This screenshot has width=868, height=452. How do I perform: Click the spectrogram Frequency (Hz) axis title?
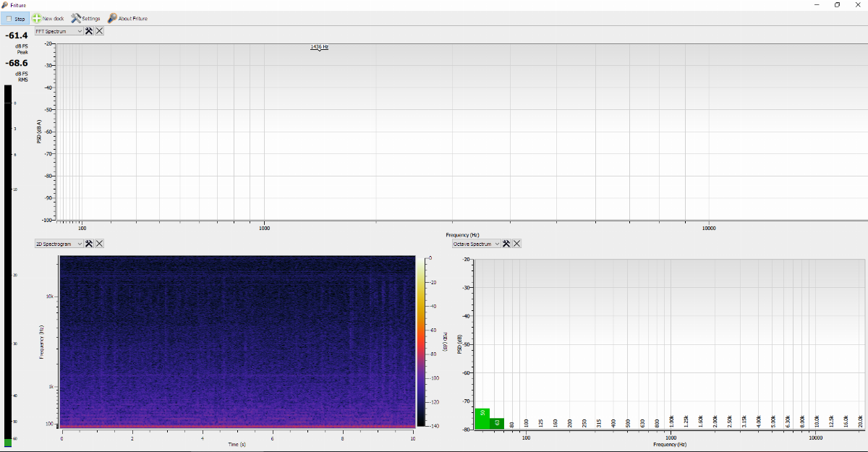[40, 341]
